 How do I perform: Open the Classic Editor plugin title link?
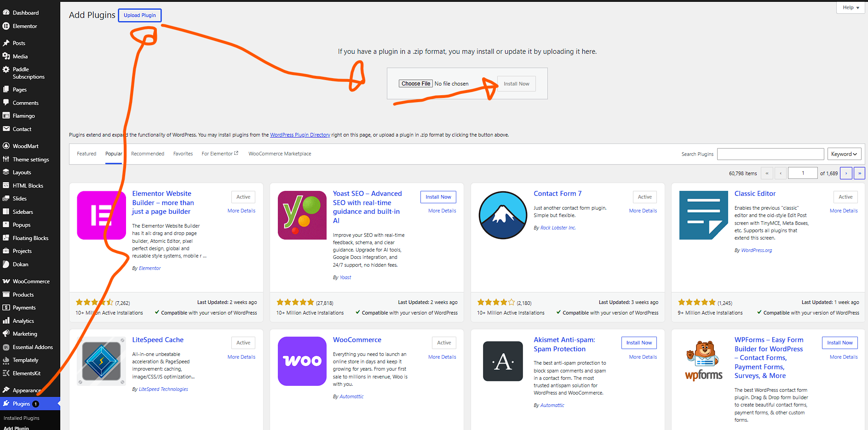755,194
